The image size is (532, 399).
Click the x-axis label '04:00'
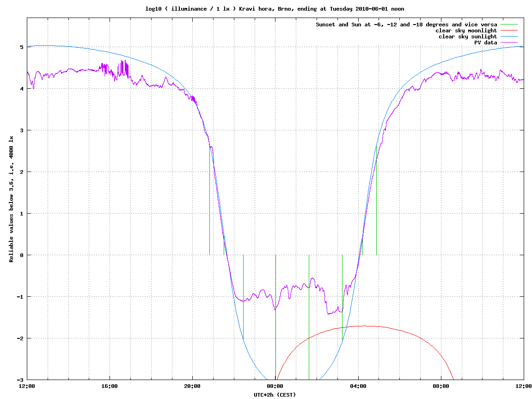pos(358,387)
